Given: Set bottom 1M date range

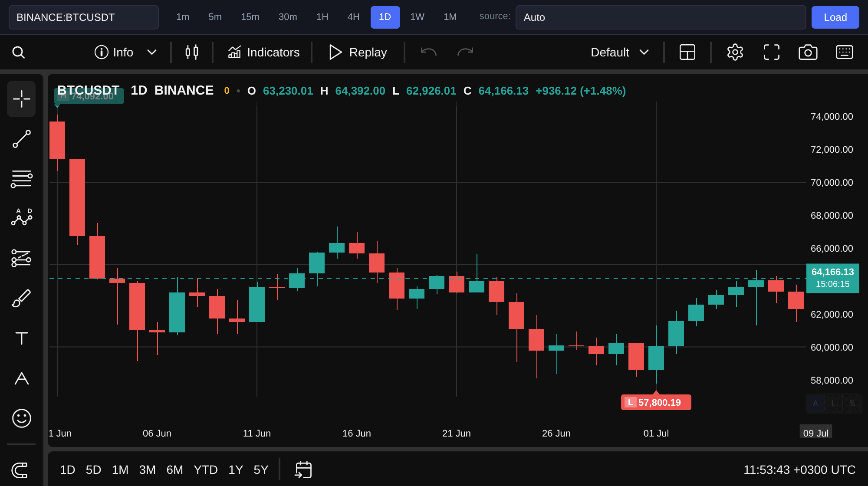Looking at the screenshot, I should 120,470.
